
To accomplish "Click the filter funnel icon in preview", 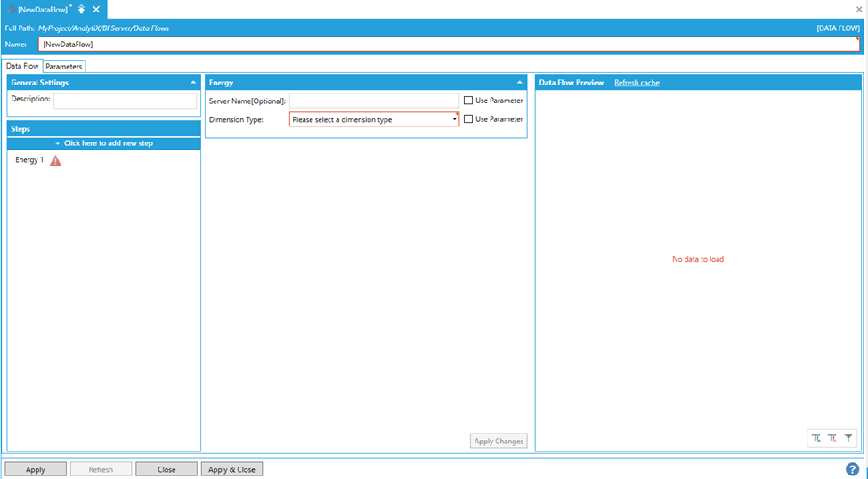I will 848,438.
